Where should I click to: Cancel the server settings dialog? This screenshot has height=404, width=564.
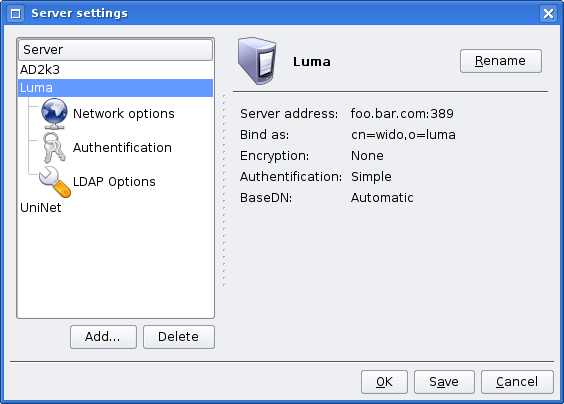(x=517, y=382)
